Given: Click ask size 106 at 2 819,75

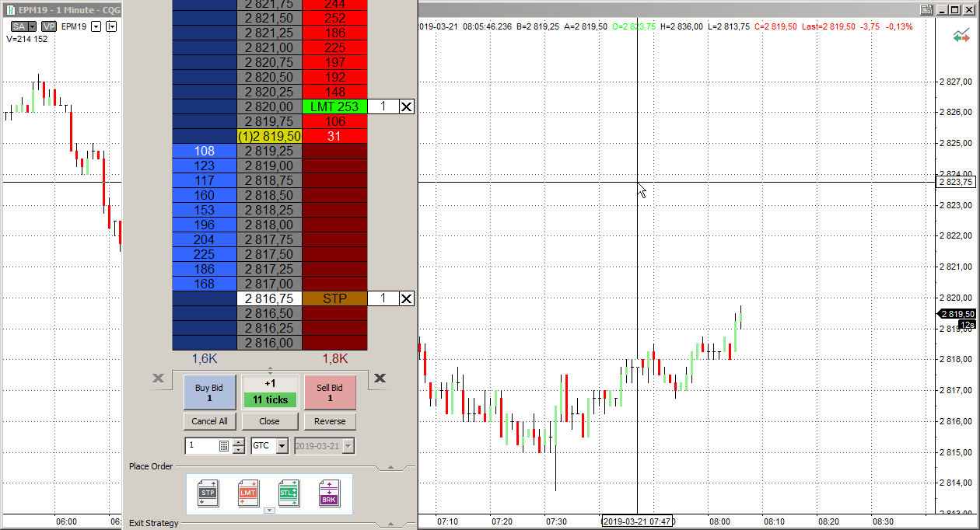Looking at the screenshot, I should point(334,121).
